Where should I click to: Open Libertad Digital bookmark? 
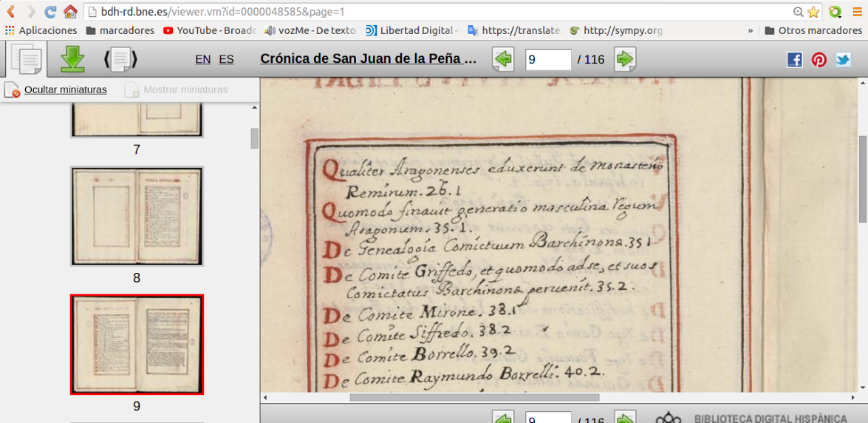[412, 30]
